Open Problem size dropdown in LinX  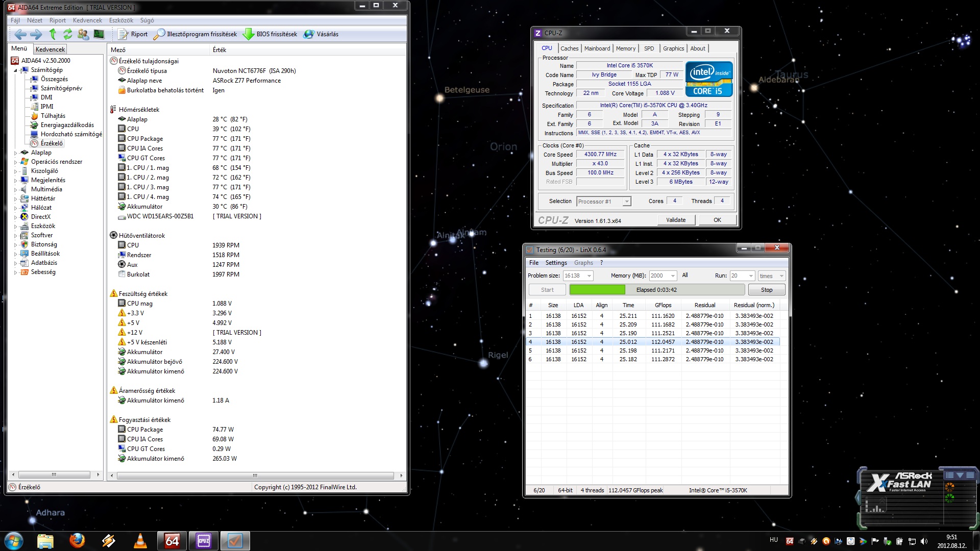tap(578, 275)
